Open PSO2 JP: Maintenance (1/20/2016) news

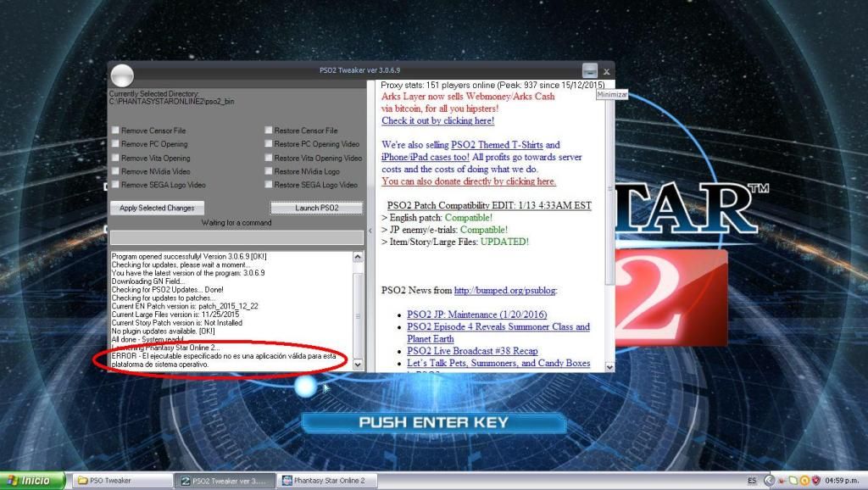(477, 315)
